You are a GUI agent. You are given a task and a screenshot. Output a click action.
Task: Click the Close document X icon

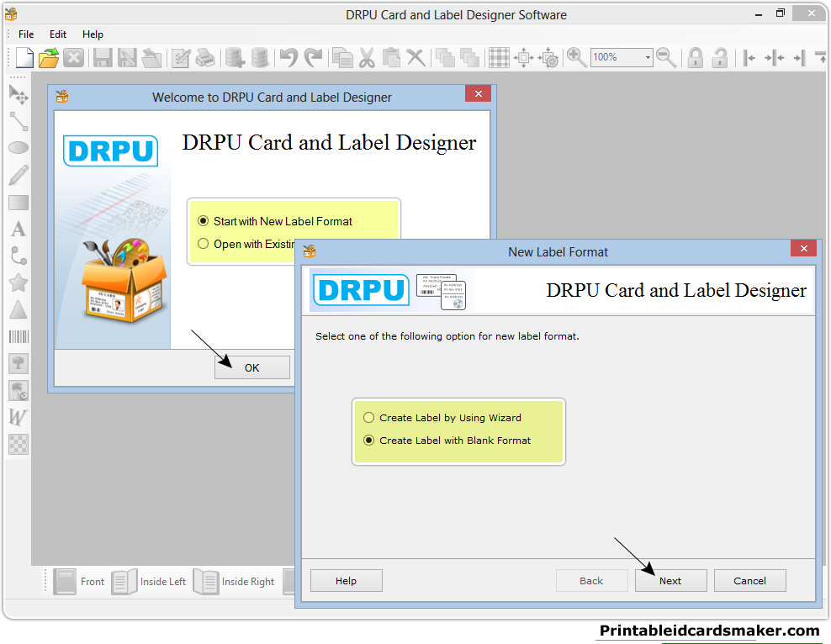[74, 57]
